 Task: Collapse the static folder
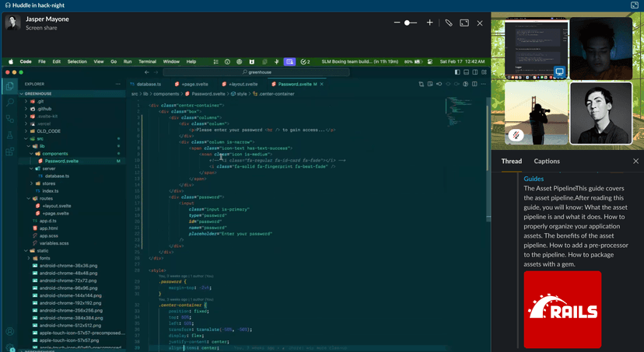point(43,250)
